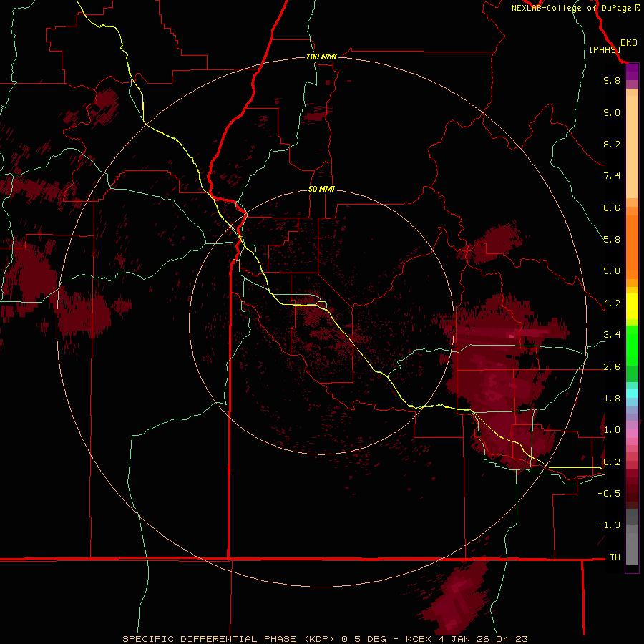
Task: Click the Specific Differential Phase caption text
Action: (x=325, y=639)
